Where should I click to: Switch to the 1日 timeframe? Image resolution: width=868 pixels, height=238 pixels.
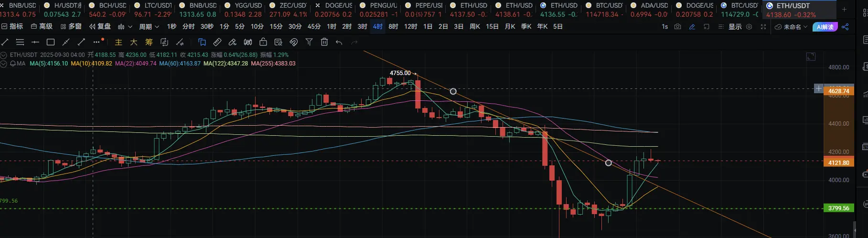tap(428, 26)
